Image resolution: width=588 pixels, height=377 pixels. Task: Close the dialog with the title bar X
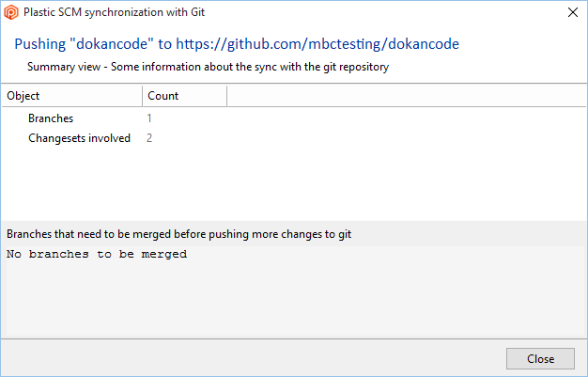573,13
